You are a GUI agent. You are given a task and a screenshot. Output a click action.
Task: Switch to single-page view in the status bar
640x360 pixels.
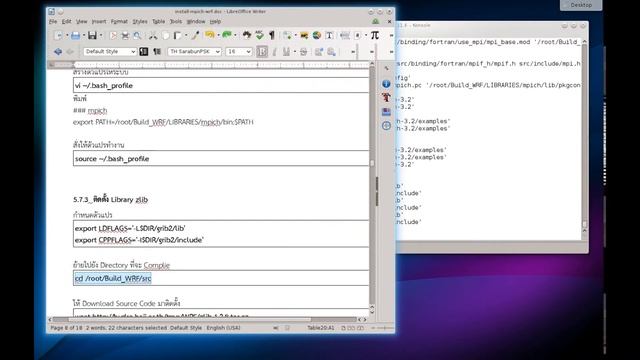tap(343, 328)
